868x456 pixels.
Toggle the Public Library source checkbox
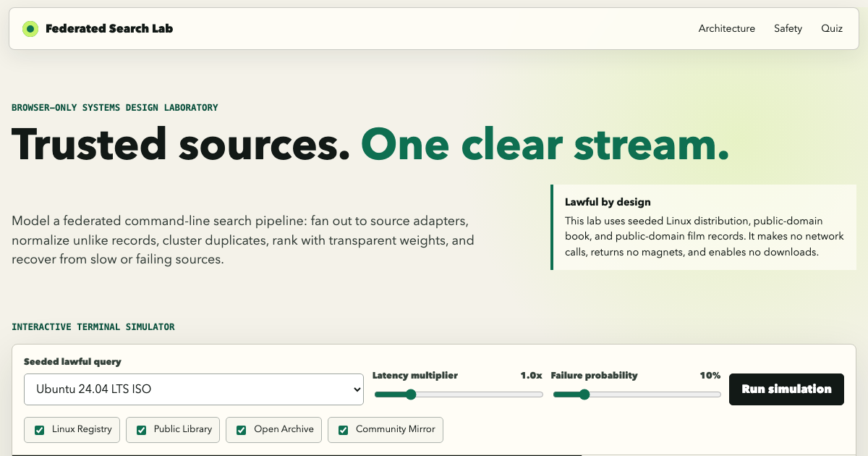click(141, 430)
